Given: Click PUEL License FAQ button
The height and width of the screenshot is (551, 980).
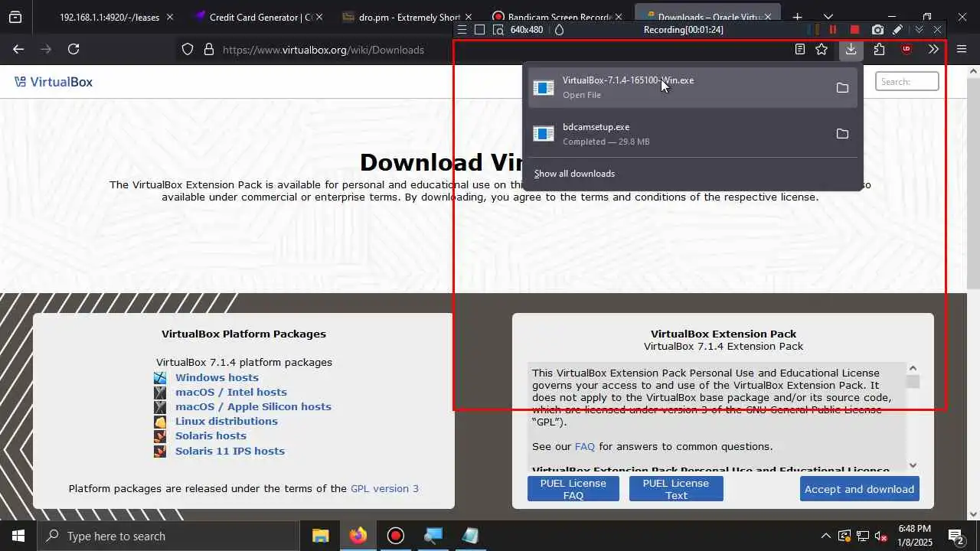Looking at the screenshot, I should 573,489.
